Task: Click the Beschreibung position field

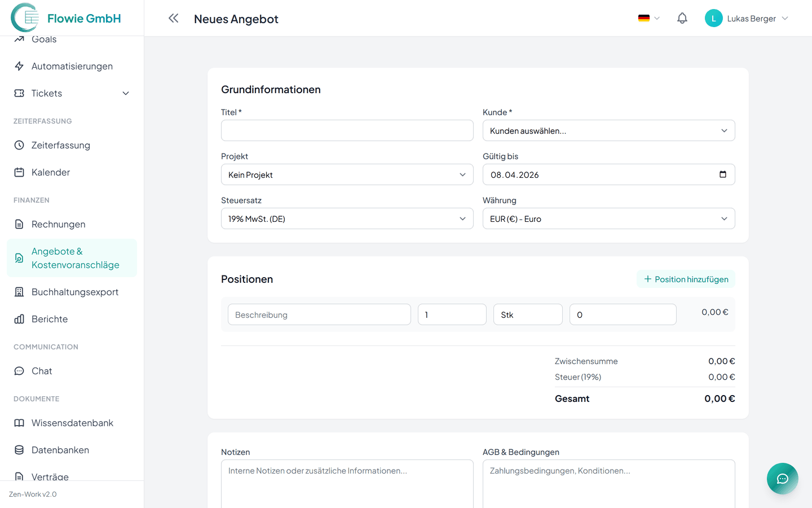Action: (319, 315)
